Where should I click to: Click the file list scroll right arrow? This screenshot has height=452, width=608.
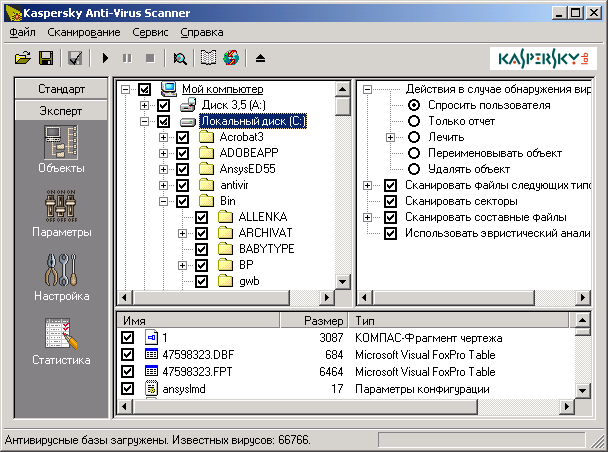tap(567, 406)
